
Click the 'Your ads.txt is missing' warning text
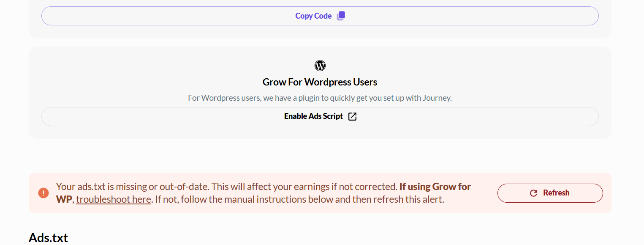133,187
